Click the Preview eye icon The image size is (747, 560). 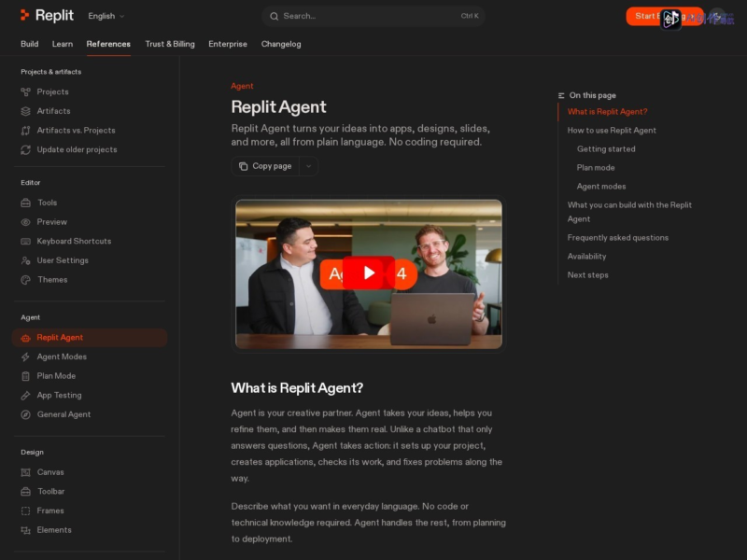click(x=26, y=222)
